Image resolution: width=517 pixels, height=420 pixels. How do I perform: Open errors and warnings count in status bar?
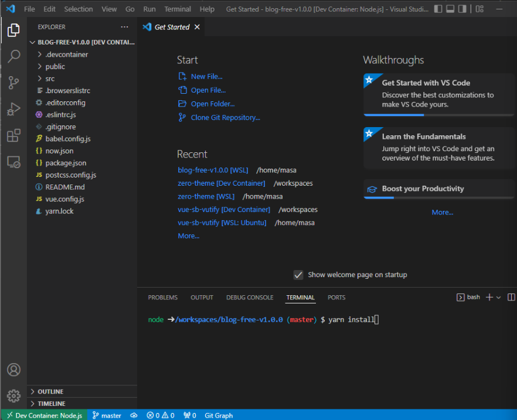[x=161, y=415]
